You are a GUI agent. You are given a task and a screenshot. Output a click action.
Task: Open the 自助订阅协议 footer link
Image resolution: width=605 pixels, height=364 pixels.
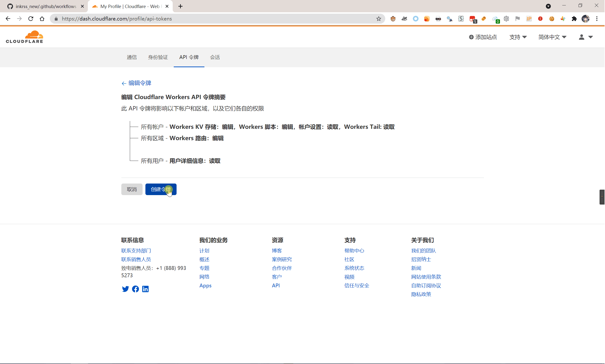click(x=426, y=285)
